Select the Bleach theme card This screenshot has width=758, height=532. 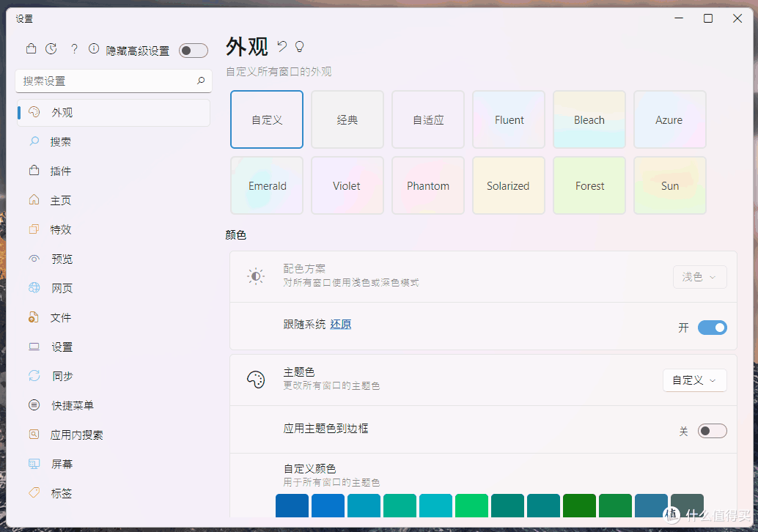[589, 119]
